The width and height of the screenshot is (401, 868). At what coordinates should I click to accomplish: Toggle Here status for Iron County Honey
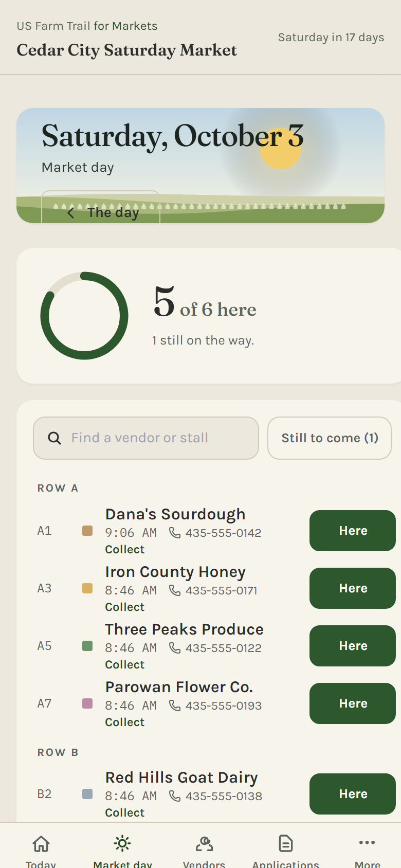[353, 588]
